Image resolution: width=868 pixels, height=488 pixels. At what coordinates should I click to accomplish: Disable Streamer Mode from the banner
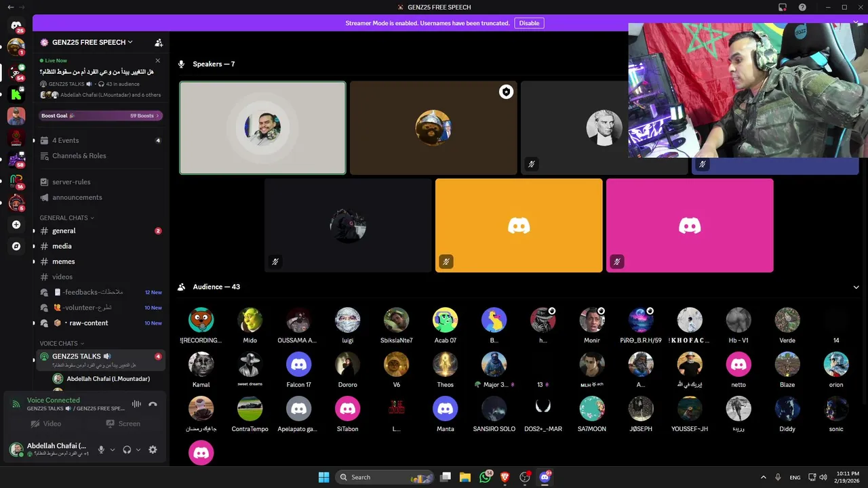tap(529, 23)
